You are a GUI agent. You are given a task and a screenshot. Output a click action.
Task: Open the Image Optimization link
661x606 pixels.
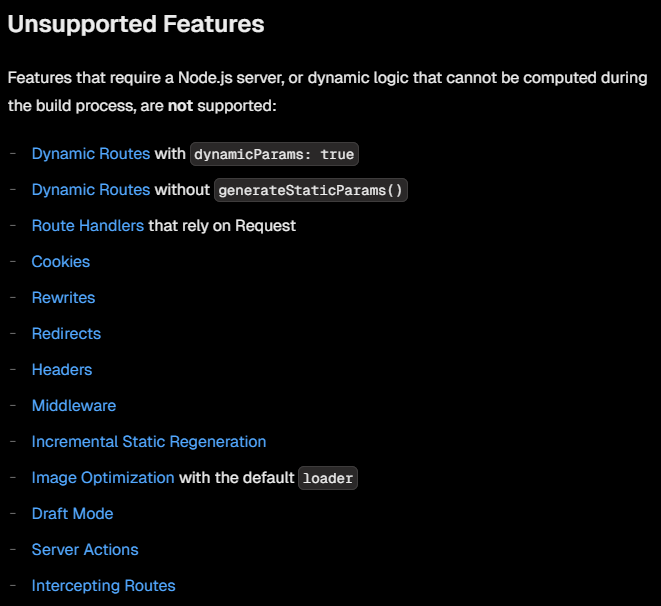[103, 478]
